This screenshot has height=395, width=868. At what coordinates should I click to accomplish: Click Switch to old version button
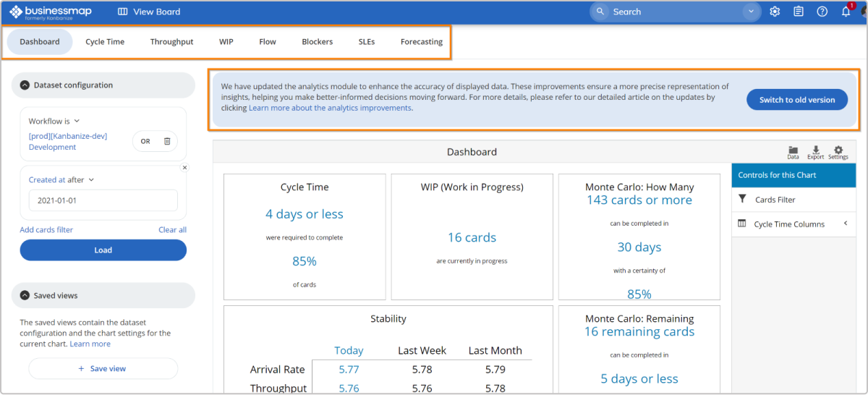[796, 100]
